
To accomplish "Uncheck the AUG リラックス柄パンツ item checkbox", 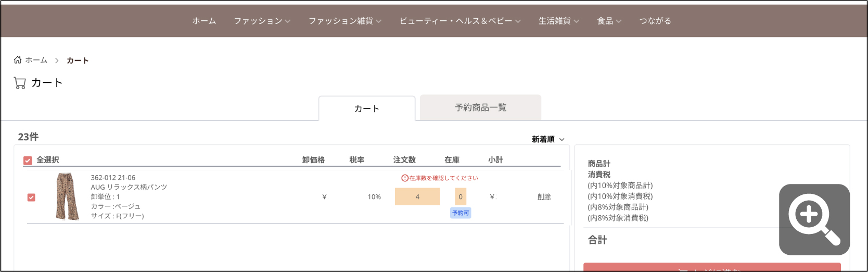I will pos(31,197).
